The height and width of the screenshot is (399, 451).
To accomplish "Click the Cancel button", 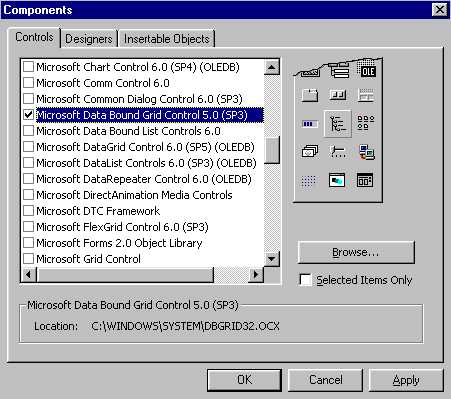I will 325,380.
